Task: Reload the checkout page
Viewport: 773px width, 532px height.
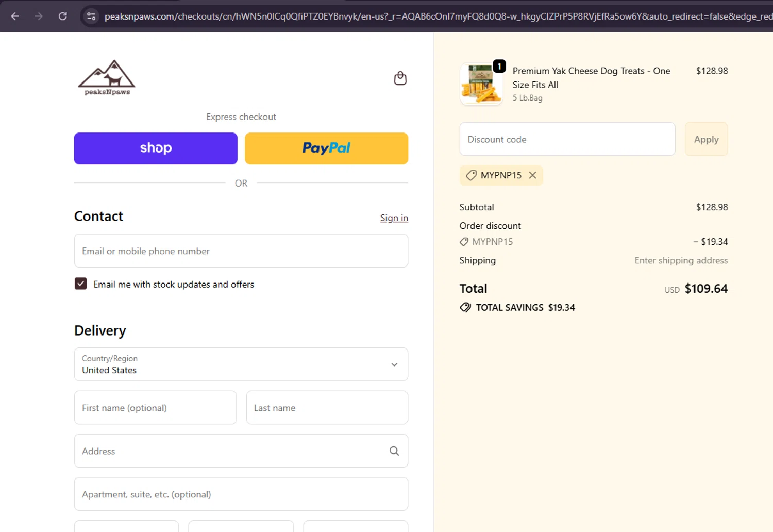Action: (x=63, y=16)
